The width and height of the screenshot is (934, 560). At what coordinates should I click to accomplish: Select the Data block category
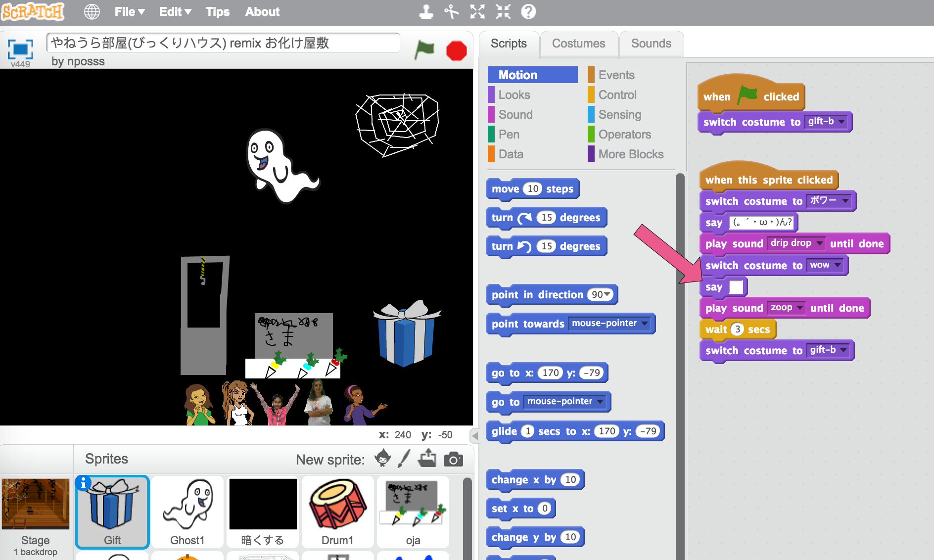tap(511, 154)
